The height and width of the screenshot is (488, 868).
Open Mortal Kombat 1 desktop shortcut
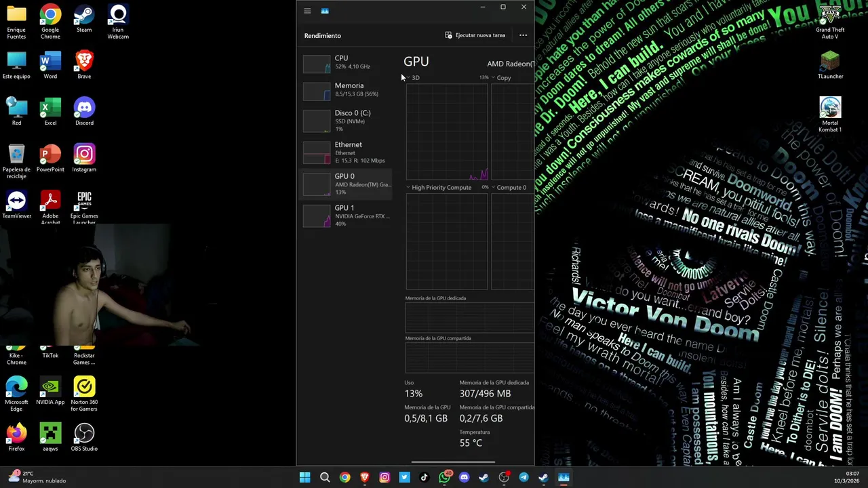[x=830, y=115]
